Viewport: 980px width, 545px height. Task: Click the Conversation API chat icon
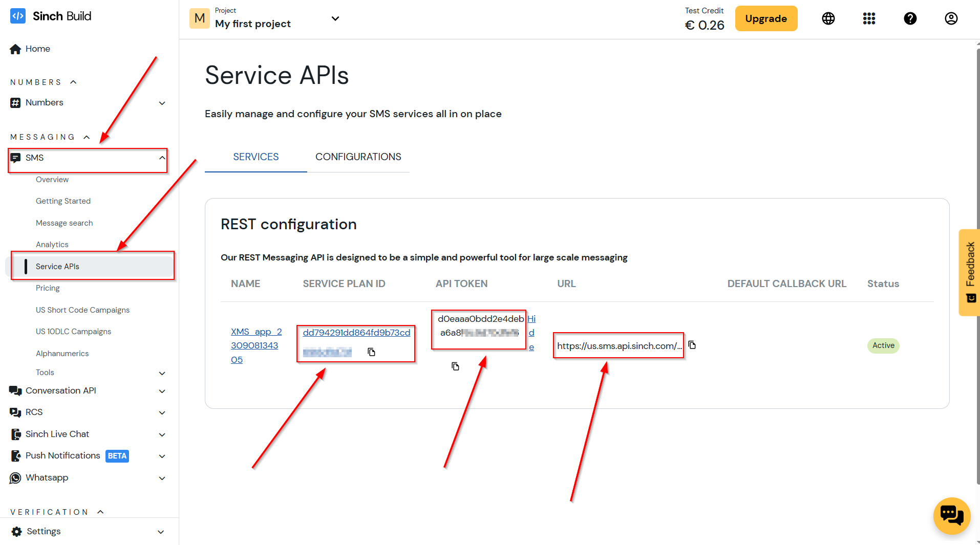15,390
